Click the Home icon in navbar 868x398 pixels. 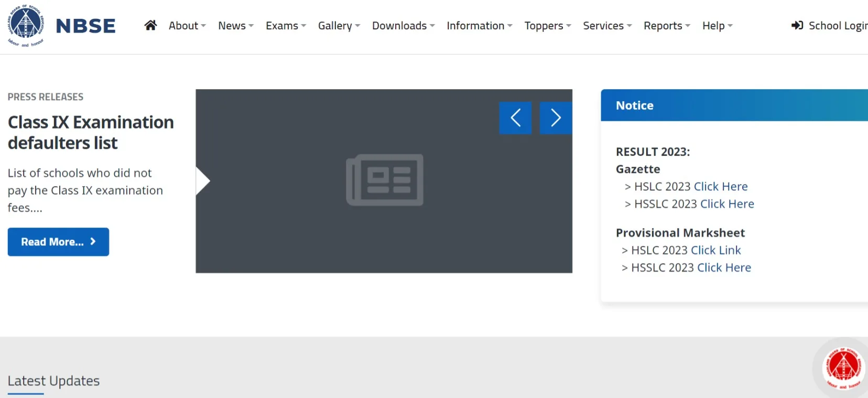point(150,25)
